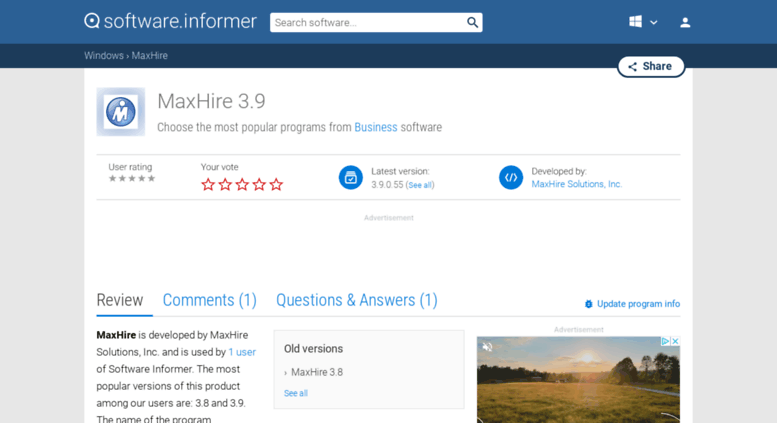Image resolution: width=777 pixels, height=423 pixels.
Task: Vote three stars in Your vote
Action: 242,185
